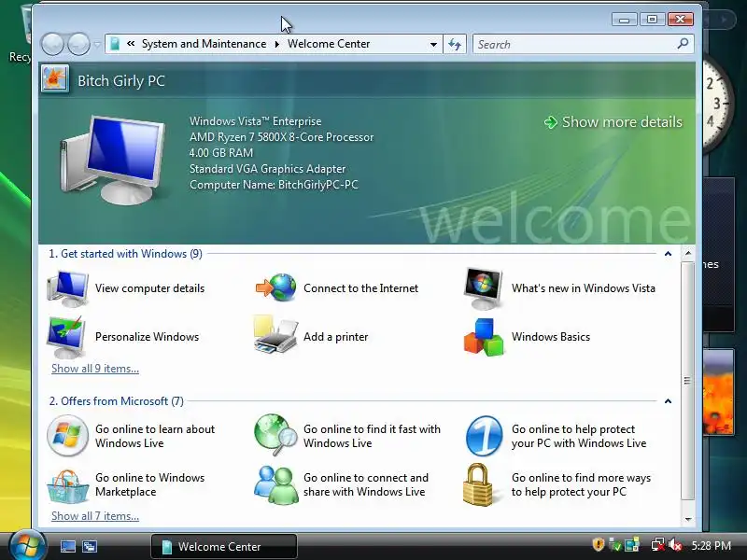Click Welcome Center in the breadcrumb
The image size is (747, 560).
point(329,44)
